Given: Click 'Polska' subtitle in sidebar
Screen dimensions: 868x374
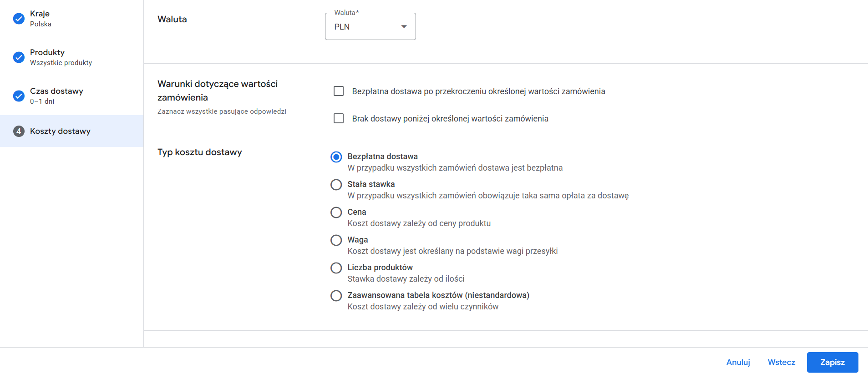Looking at the screenshot, I should (41, 24).
